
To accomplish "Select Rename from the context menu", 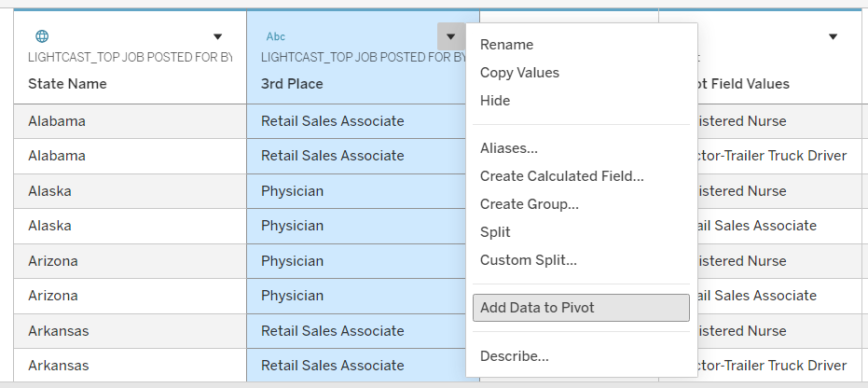I will coord(506,45).
